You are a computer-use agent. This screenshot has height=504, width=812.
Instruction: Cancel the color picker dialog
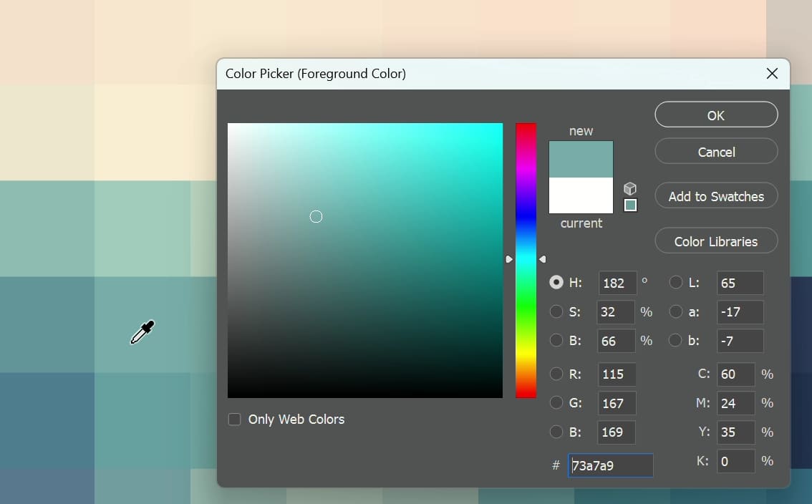coord(716,151)
